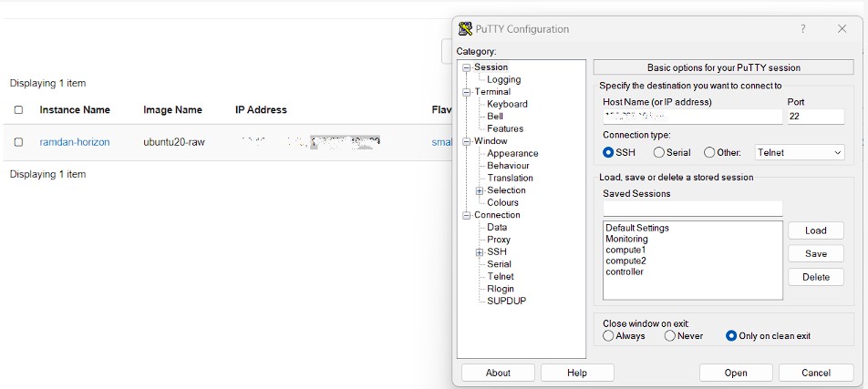This screenshot has height=389, width=868.
Task: Collapse the Session tree node
Action: pyautogui.click(x=467, y=67)
